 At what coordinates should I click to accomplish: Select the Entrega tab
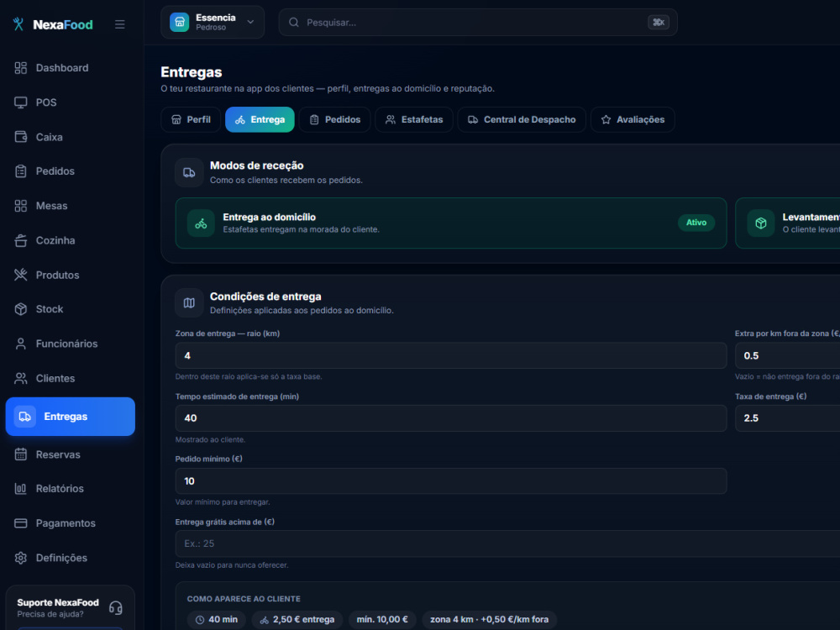click(x=260, y=119)
